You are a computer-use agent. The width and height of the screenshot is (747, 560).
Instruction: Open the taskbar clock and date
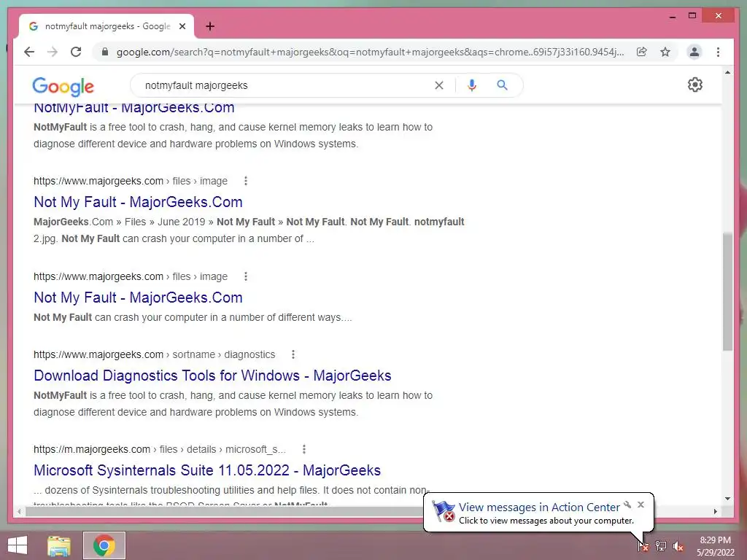[x=715, y=546]
